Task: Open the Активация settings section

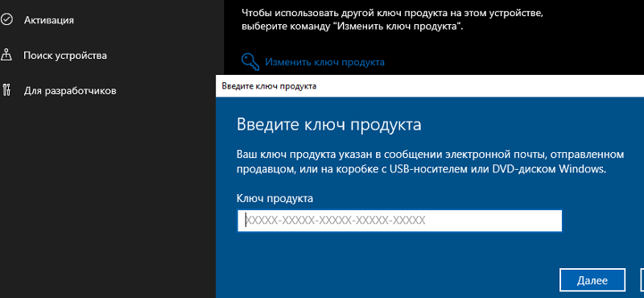Action: coord(49,19)
